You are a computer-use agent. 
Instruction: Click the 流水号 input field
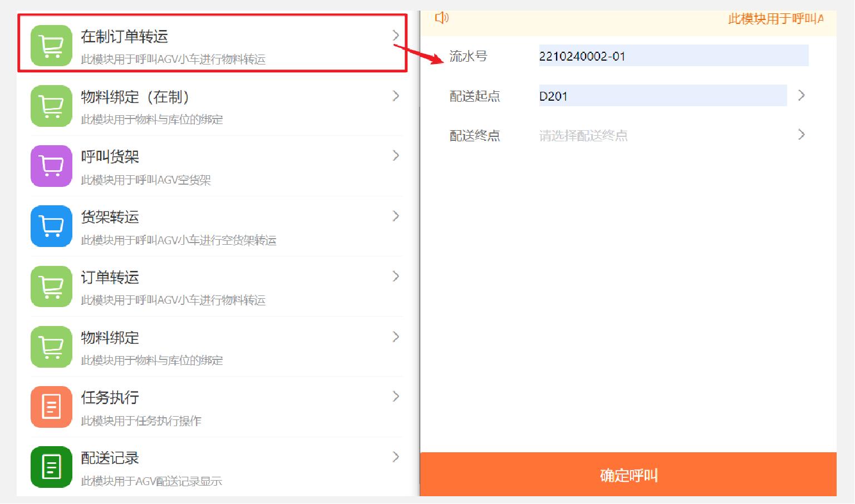point(672,56)
